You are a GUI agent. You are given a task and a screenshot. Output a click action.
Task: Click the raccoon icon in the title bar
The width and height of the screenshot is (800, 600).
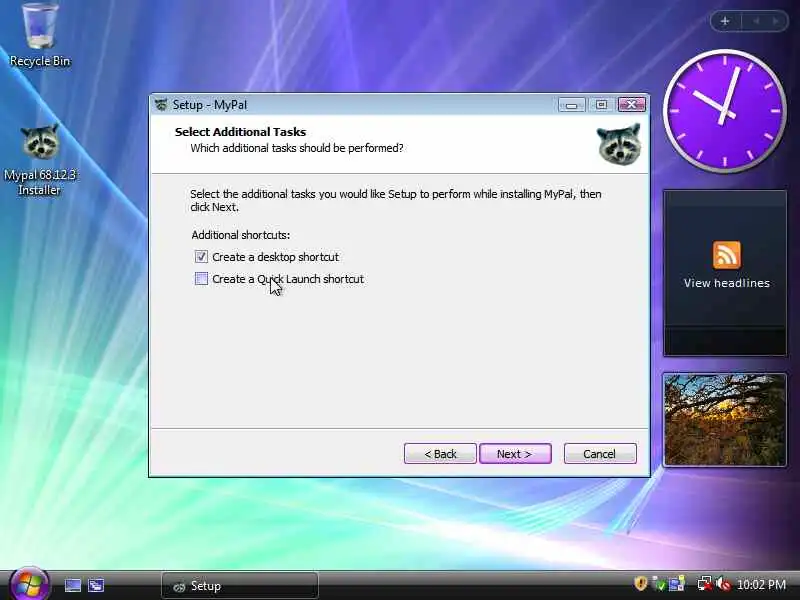[161, 105]
